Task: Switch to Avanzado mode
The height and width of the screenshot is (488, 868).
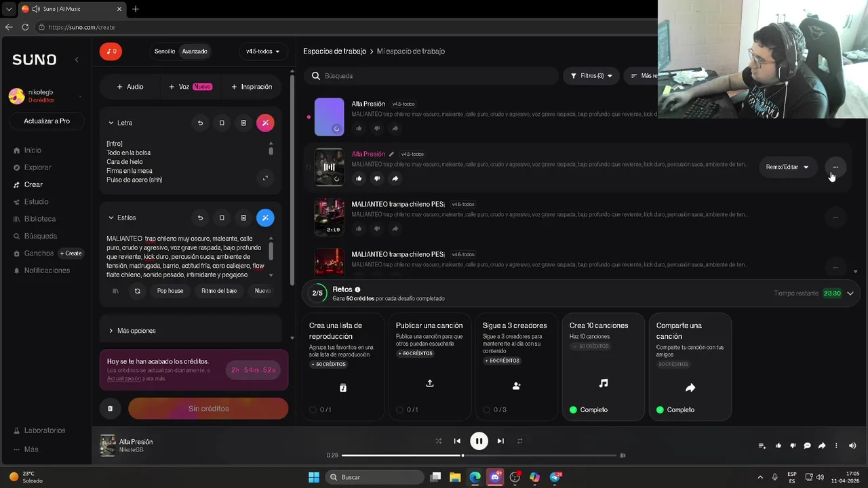Action: (x=195, y=52)
